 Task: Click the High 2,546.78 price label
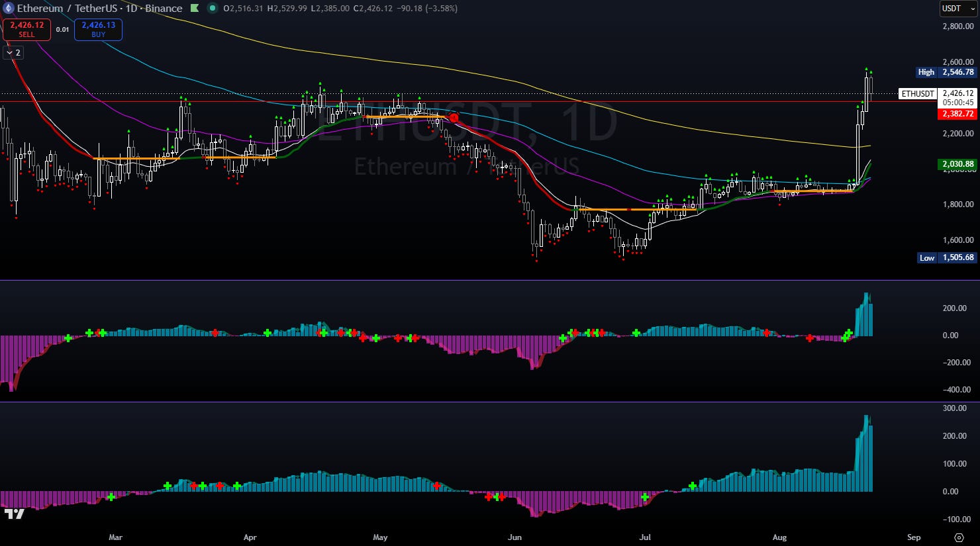pos(946,72)
